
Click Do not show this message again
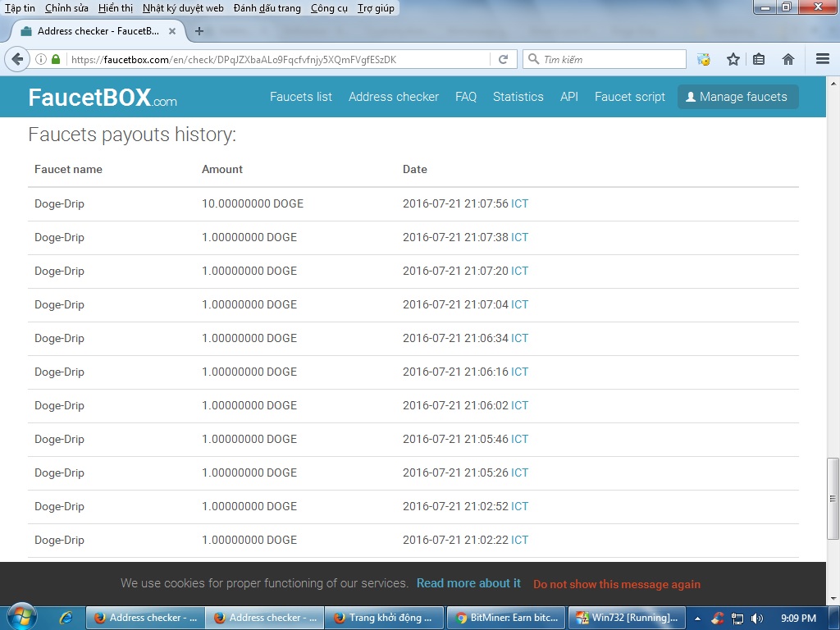point(617,584)
